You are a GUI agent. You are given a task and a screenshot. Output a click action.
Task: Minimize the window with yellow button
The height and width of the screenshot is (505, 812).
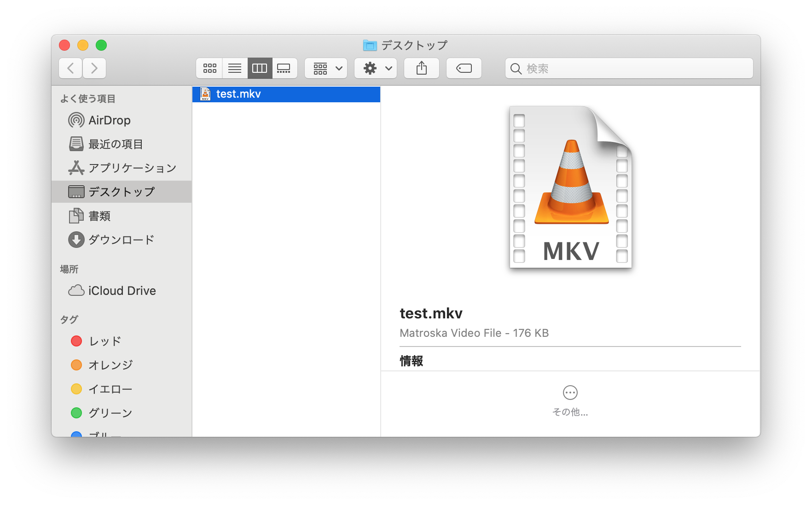83,45
